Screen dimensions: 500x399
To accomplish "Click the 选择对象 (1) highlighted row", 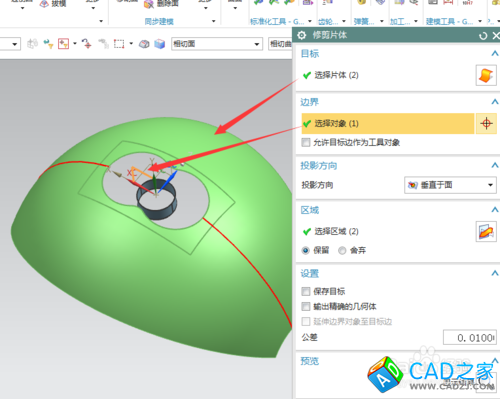I will pos(388,124).
